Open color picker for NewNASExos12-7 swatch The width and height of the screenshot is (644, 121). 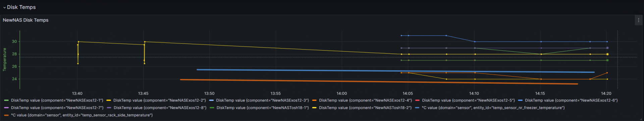click(x=6, y=108)
